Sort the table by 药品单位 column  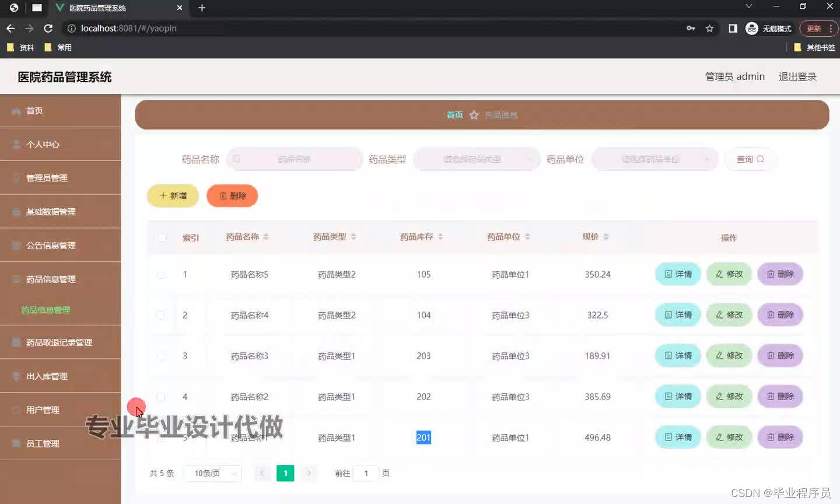[x=527, y=237]
